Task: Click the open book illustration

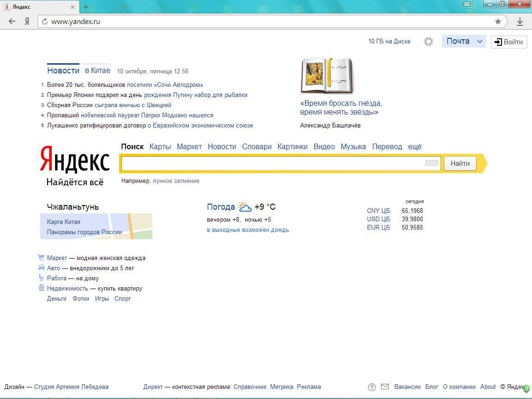Action: [x=327, y=76]
